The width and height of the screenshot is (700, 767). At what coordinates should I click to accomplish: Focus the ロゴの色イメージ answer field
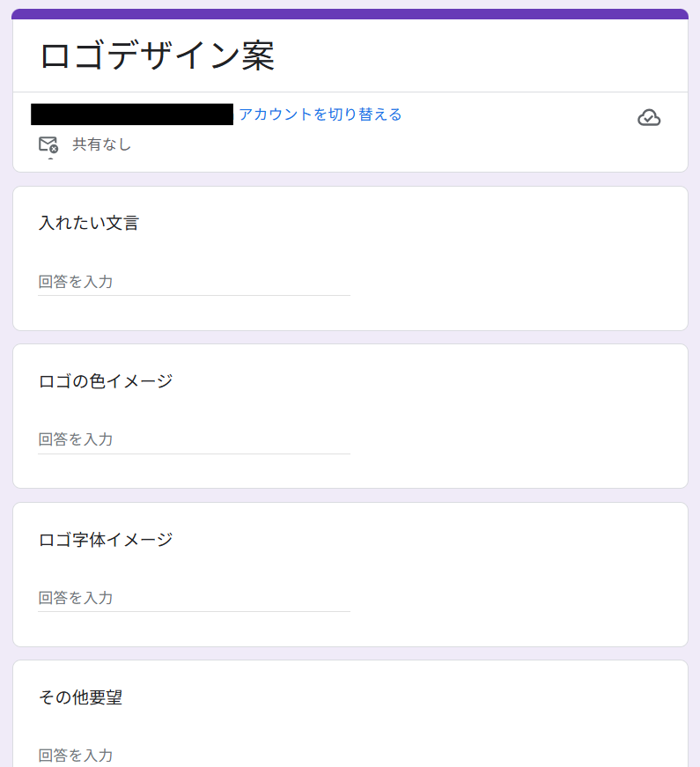coord(194,439)
